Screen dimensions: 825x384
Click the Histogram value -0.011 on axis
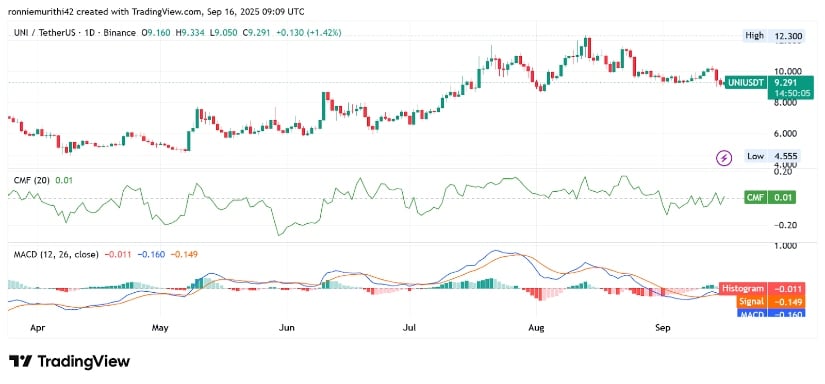pyautogui.click(x=787, y=288)
